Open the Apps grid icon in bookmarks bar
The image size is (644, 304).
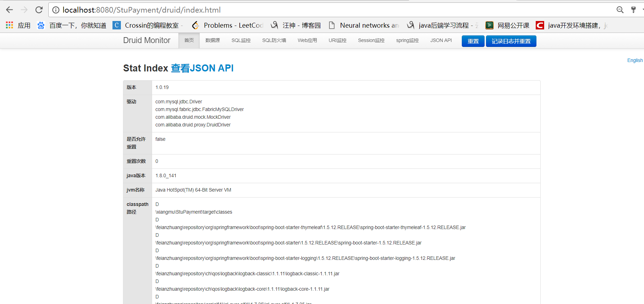pos(9,25)
